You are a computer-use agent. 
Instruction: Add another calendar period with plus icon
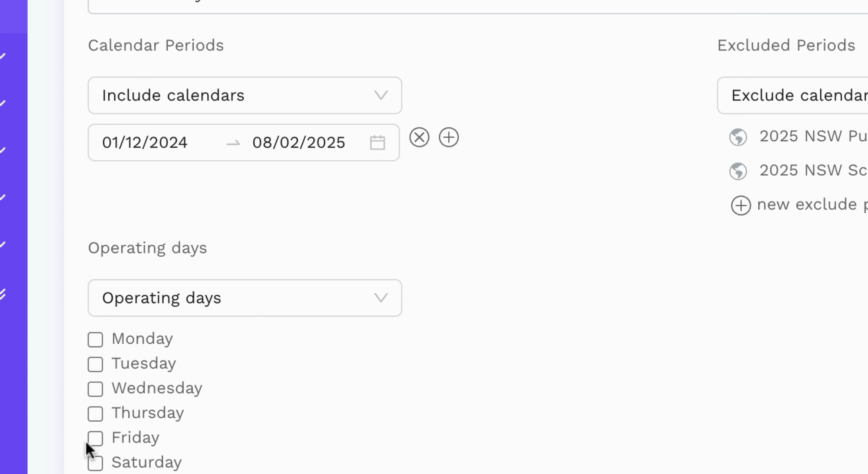pos(448,138)
